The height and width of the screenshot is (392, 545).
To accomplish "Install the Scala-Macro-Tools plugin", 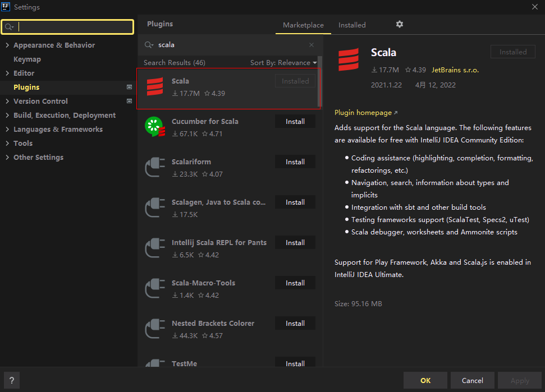I will point(295,283).
